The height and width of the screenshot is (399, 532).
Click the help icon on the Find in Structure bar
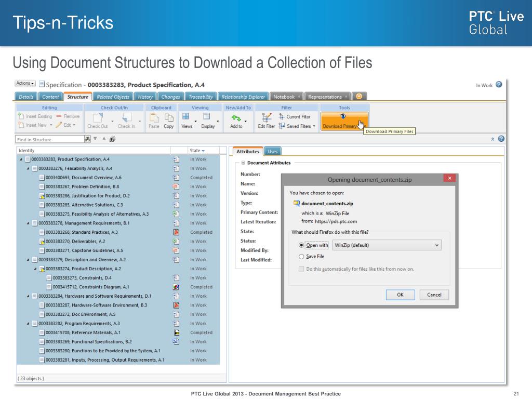501,139
